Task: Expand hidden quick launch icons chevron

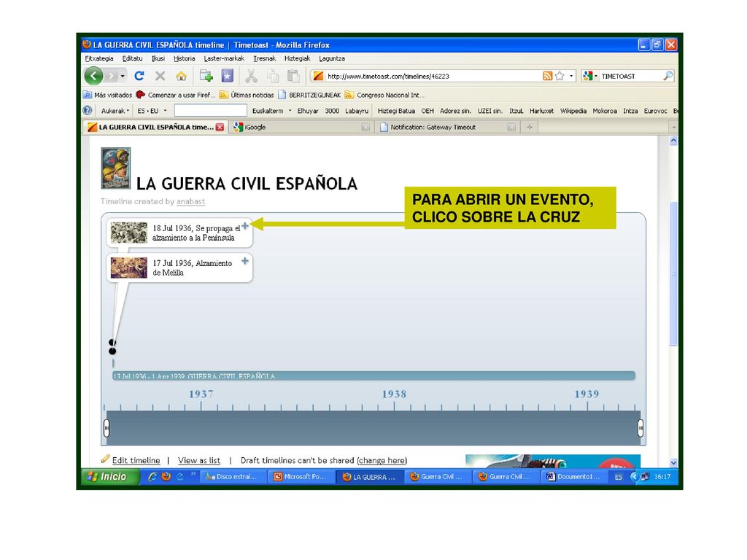Action: click(x=193, y=473)
